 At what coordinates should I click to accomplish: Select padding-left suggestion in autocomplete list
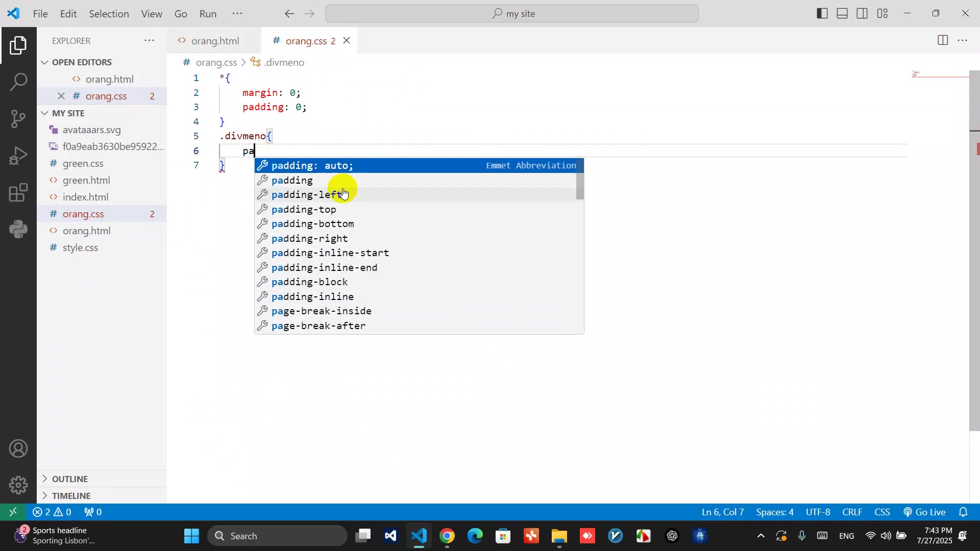(306, 195)
